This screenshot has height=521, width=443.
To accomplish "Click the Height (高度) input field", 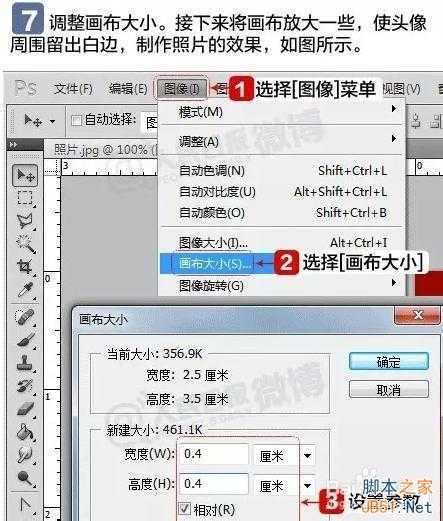I will pyautogui.click(x=214, y=484).
